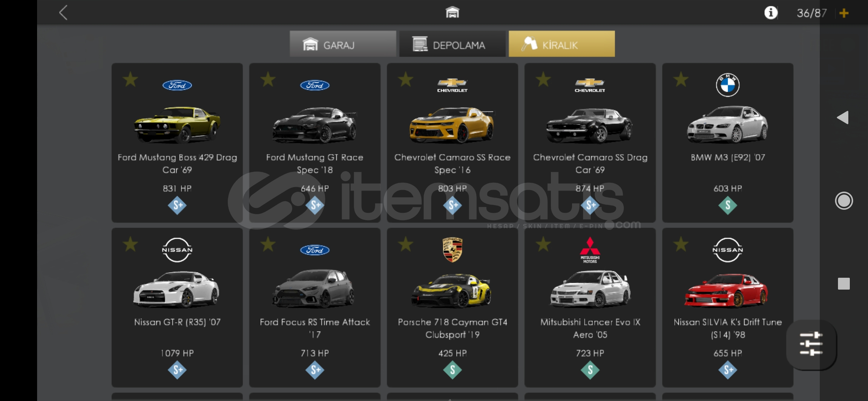This screenshot has height=401, width=868.
Task: Tap the back arrow at top left
Action: pyautogui.click(x=63, y=13)
